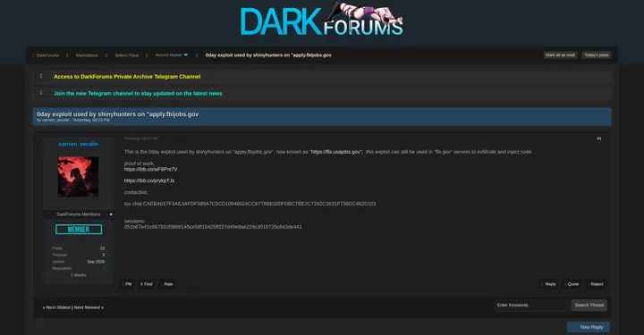
Task: Open Today's posts
Action: (x=597, y=55)
